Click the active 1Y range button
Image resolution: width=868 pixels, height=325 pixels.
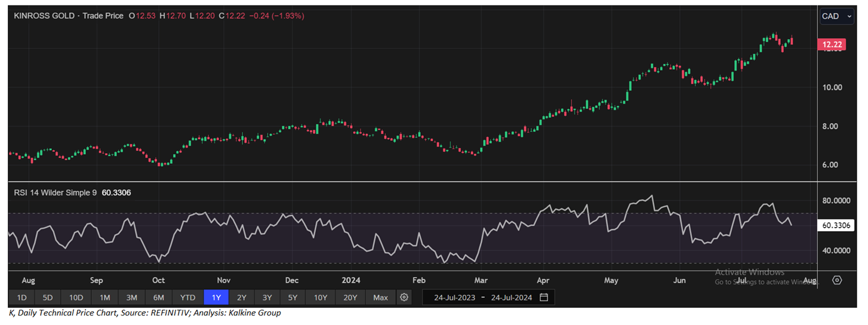click(x=216, y=298)
